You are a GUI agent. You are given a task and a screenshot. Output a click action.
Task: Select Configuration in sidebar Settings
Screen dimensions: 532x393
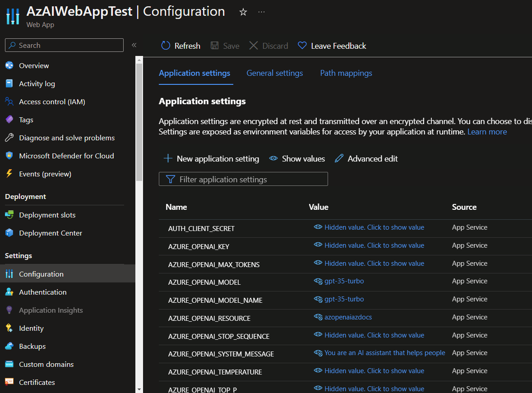(x=68, y=273)
